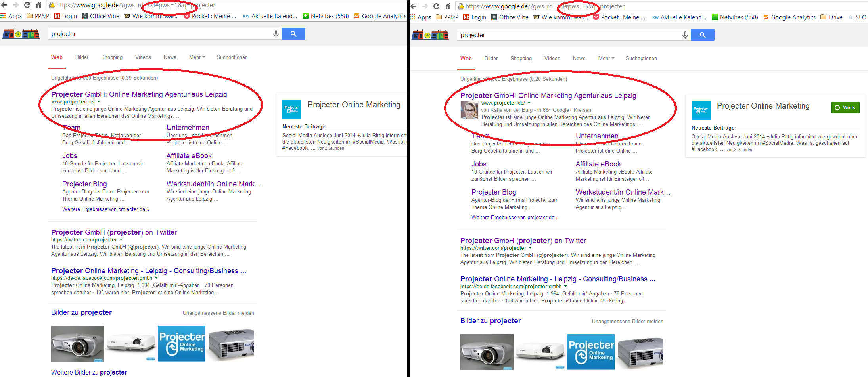Open the Pocket : Meine bookmark in the left window

tap(210, 16)
